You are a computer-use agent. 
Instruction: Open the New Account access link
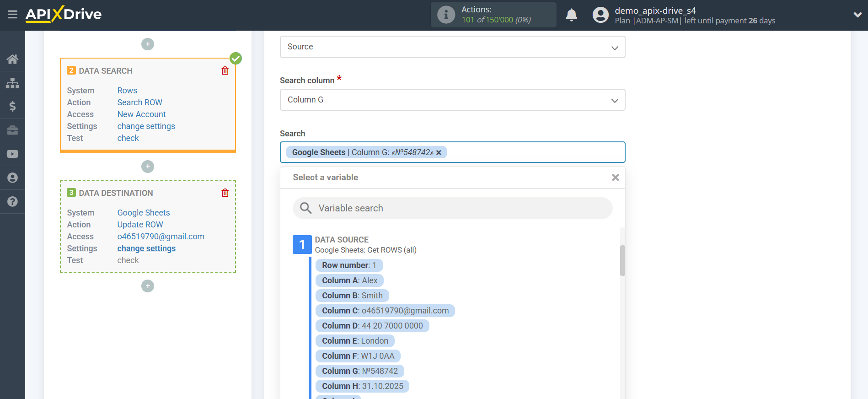coord(141,114)
